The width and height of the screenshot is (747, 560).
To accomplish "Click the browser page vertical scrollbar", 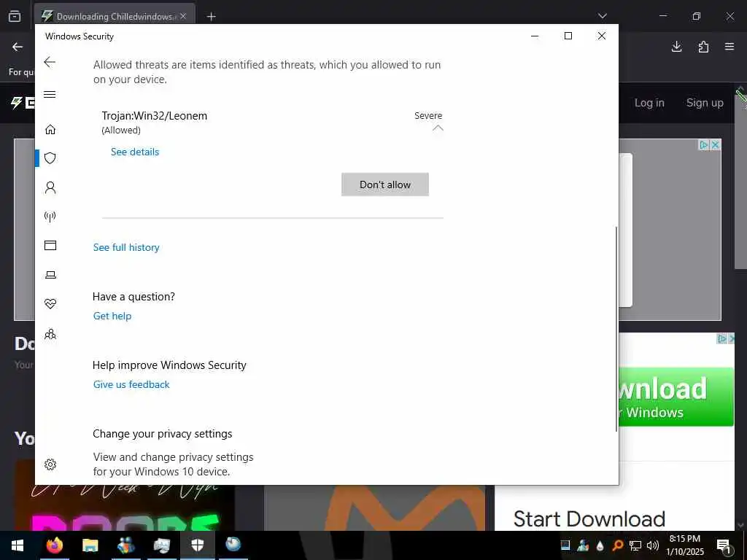I will click(741, 181).
